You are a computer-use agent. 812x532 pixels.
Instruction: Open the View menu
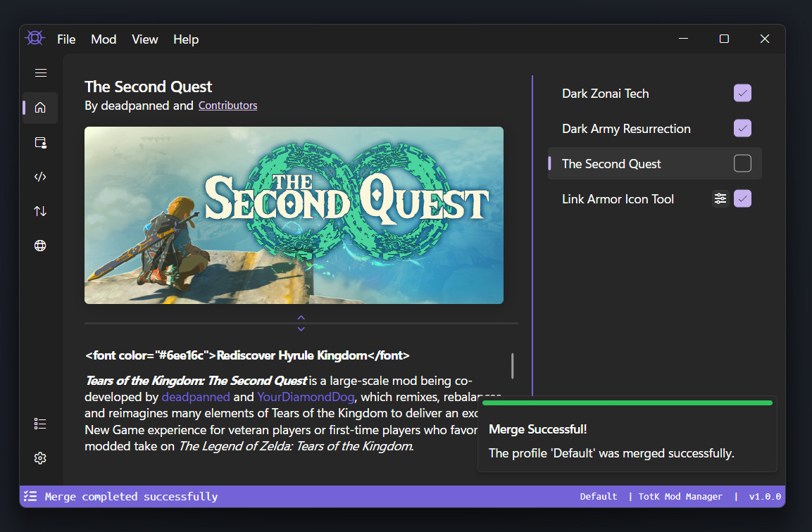[144, 39]
